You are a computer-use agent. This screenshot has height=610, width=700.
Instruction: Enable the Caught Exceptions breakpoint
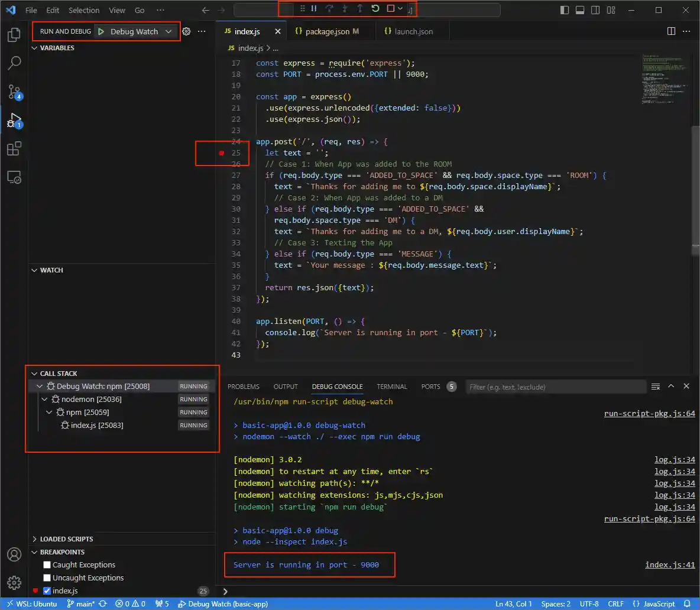coord(46,564)
